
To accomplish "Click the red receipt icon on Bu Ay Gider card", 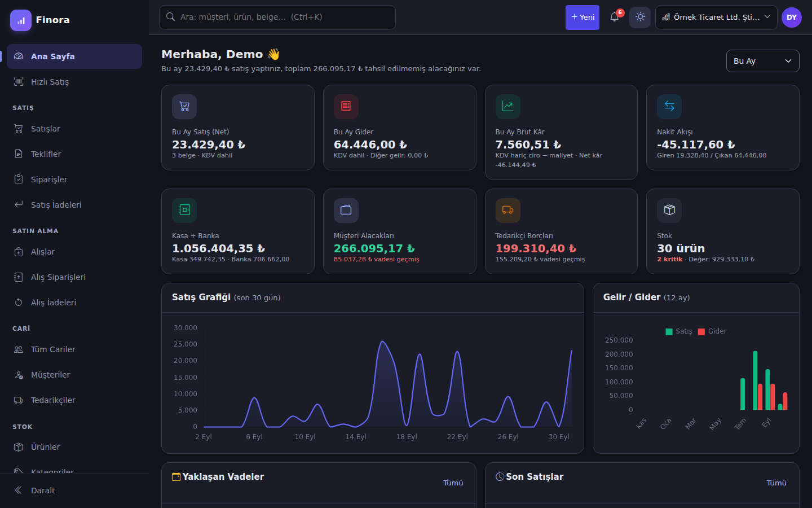I will (346, 107).
